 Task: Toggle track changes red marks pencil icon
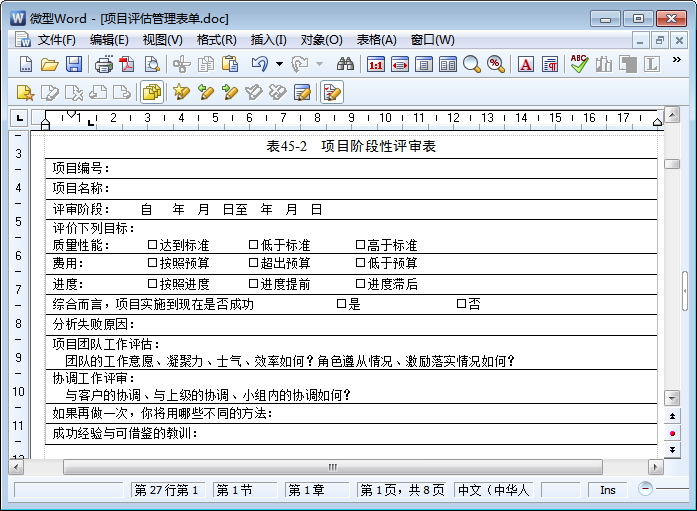(332, 92)
